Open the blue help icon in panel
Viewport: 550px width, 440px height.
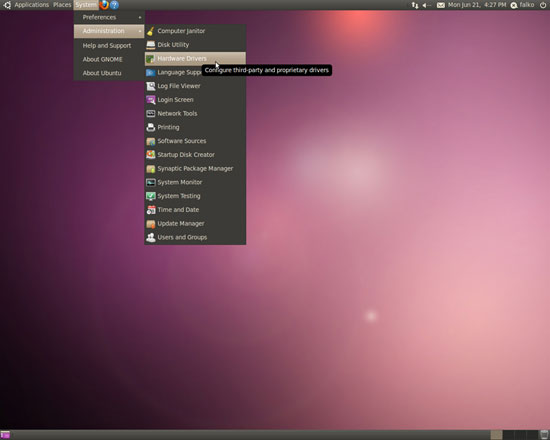click(114, 5)
